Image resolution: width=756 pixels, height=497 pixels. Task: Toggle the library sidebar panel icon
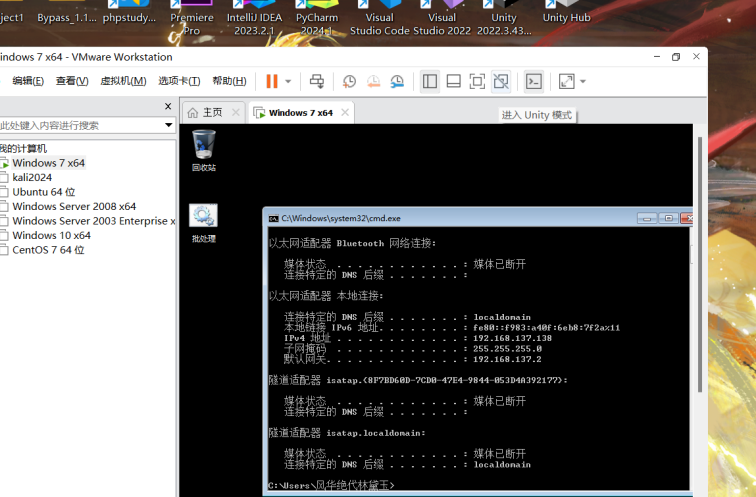pos(430,81)
